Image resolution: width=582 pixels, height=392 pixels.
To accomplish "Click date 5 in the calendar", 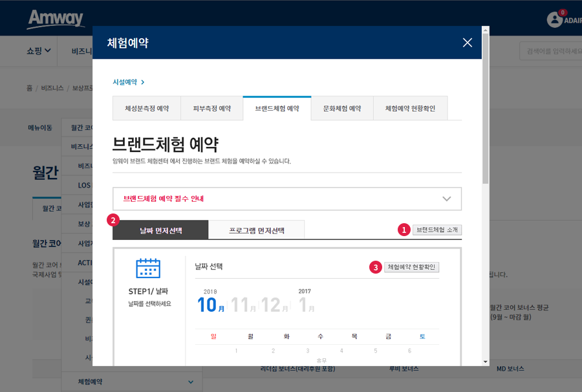I will 376,351.
